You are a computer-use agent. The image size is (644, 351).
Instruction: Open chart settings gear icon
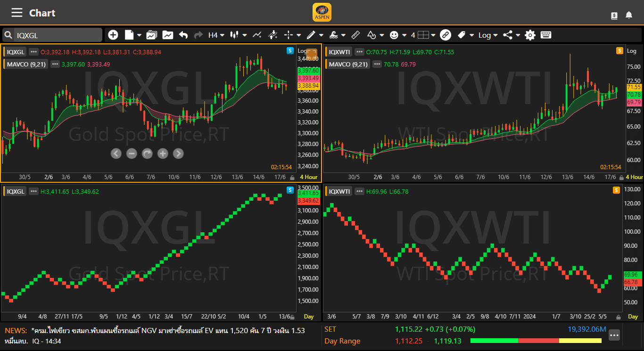pyautogui.click(x=530, y=35)
